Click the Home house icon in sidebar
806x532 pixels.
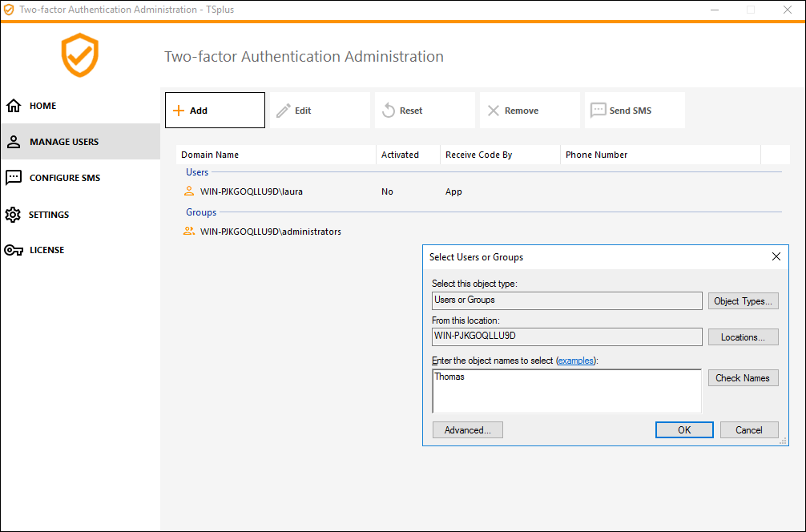tap(14, 106)
